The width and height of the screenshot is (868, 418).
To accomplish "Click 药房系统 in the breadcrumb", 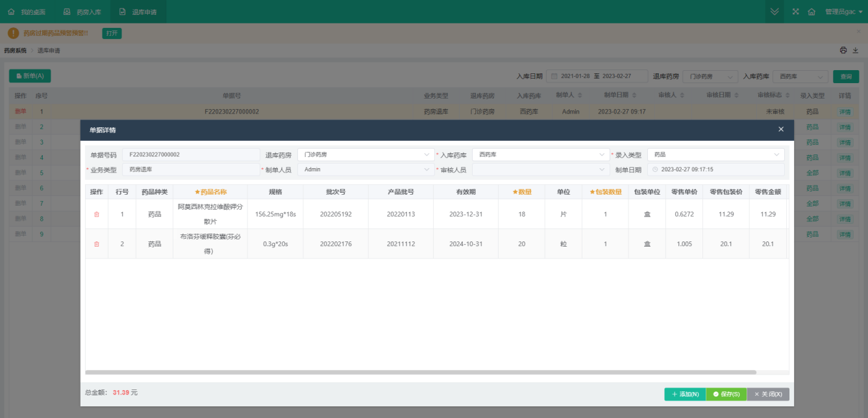I will coord(16,51).
